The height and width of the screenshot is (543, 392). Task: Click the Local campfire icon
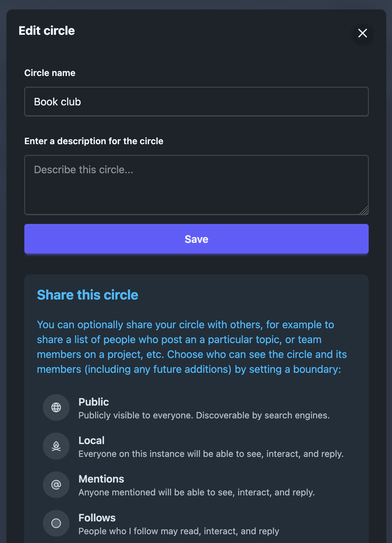click(56, 446)
